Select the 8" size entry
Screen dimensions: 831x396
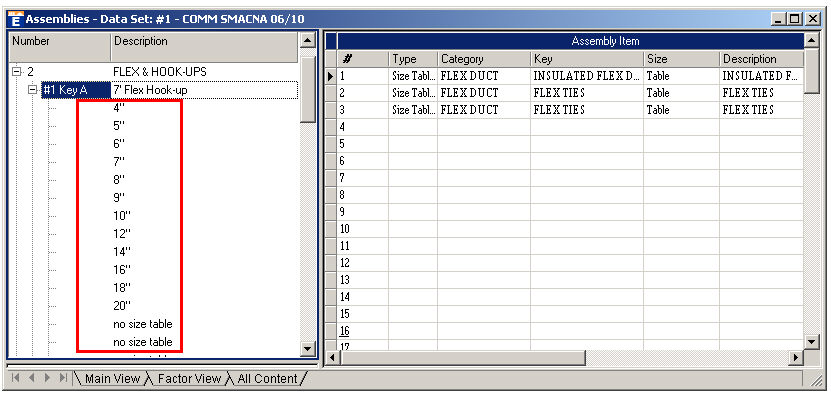coord(119,180)
